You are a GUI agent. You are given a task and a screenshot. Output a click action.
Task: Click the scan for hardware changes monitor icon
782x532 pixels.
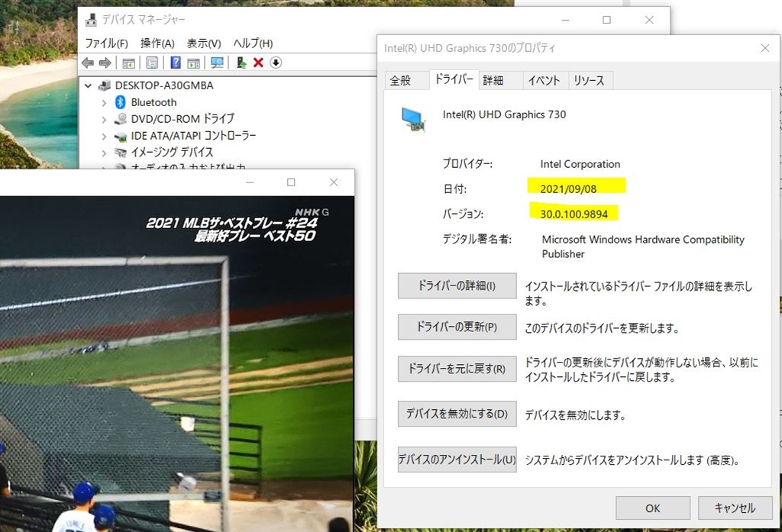[217, 63]
